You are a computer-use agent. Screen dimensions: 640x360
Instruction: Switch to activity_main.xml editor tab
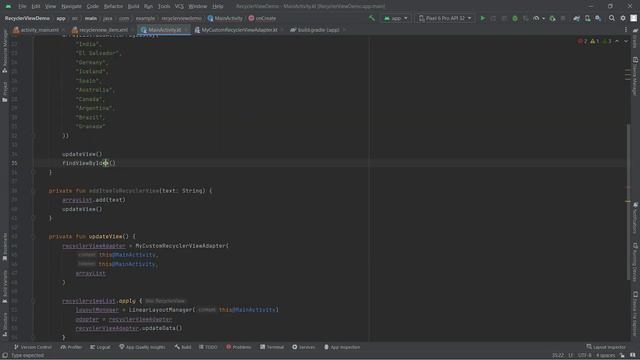point(36,30)
